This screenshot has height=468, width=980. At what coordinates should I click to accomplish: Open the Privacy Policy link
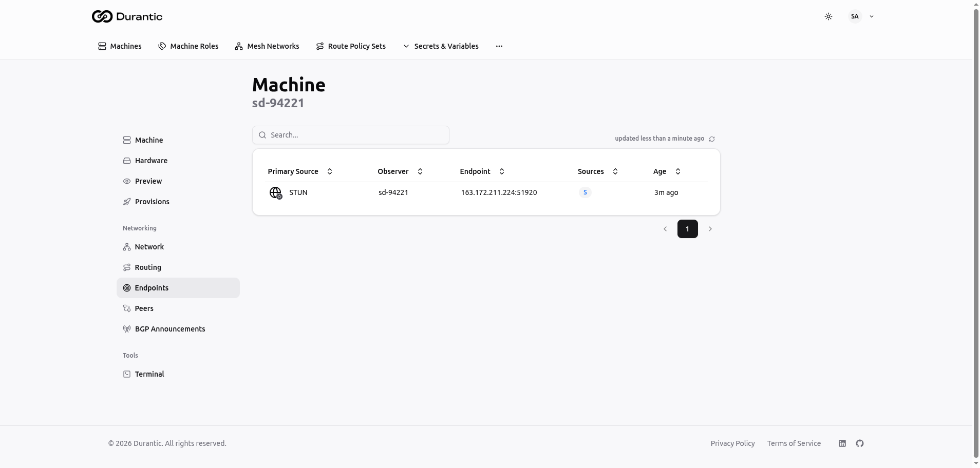pyautogui.click(x=732, y=443)
